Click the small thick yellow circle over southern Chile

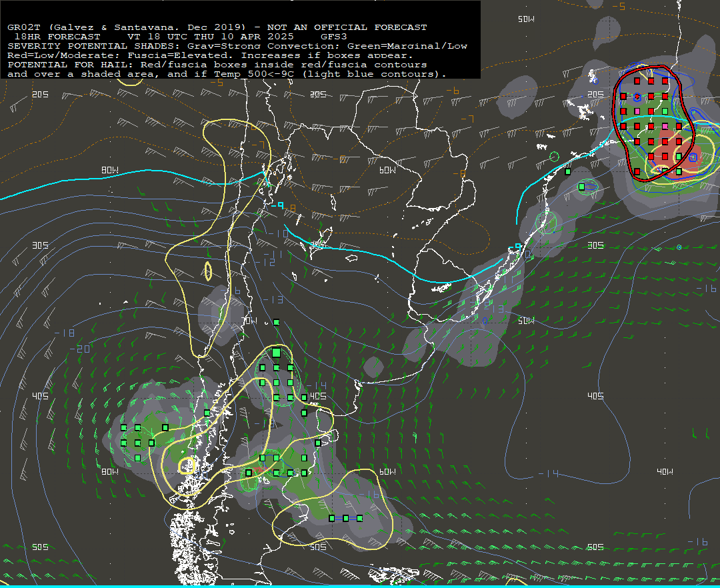pos(187,465)
